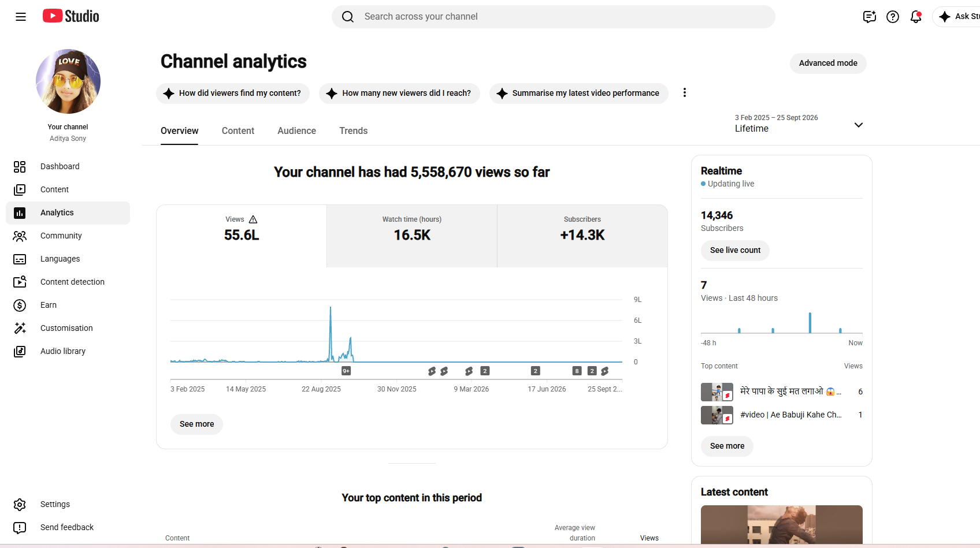Click See more below the views chart
Image resolution: width=980 pixels, height=548 pixels.
[196, 424]
